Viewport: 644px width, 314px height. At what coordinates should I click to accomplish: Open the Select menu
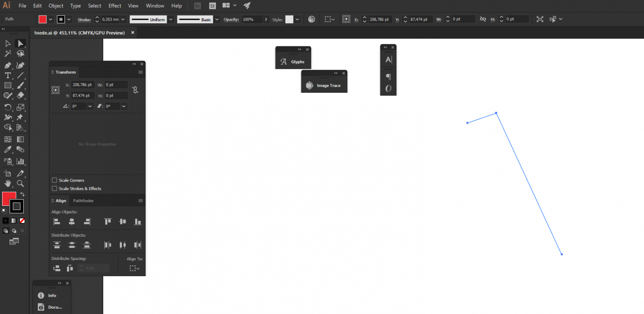click(94, 6)
